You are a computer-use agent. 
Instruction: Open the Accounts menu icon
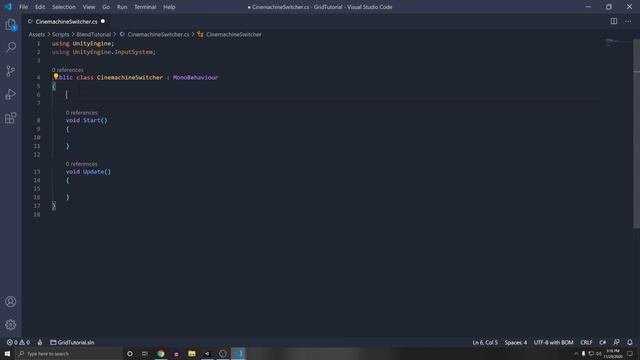11,302
